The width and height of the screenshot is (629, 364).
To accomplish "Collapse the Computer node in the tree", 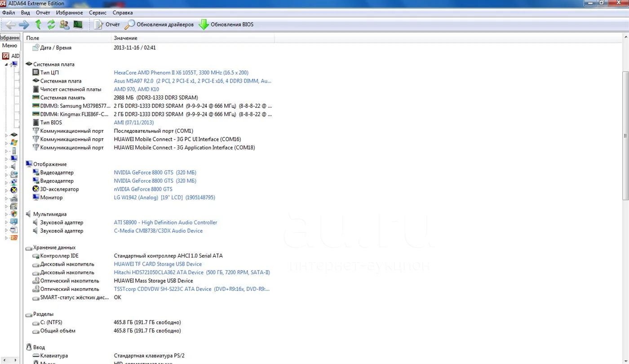I will click(x=6, y=64).
